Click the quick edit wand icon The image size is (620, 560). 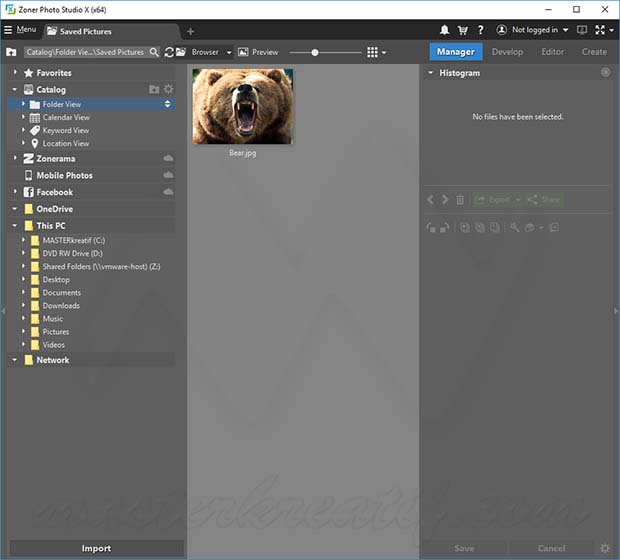click(x=514, y=227)
